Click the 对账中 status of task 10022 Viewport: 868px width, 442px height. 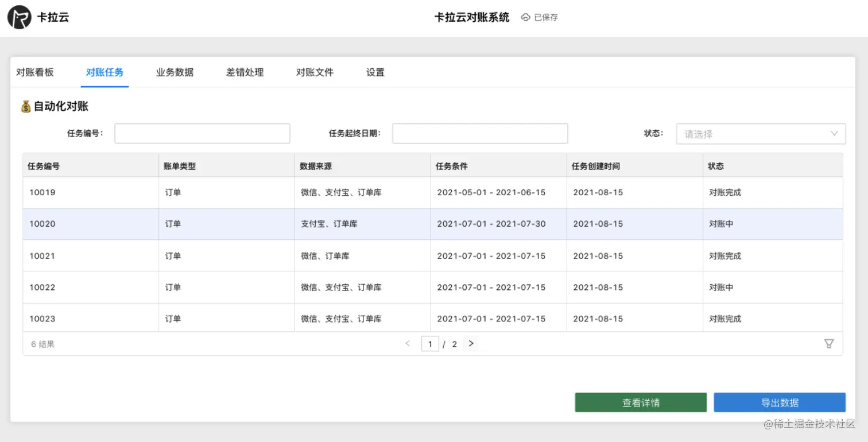(720, 287)
